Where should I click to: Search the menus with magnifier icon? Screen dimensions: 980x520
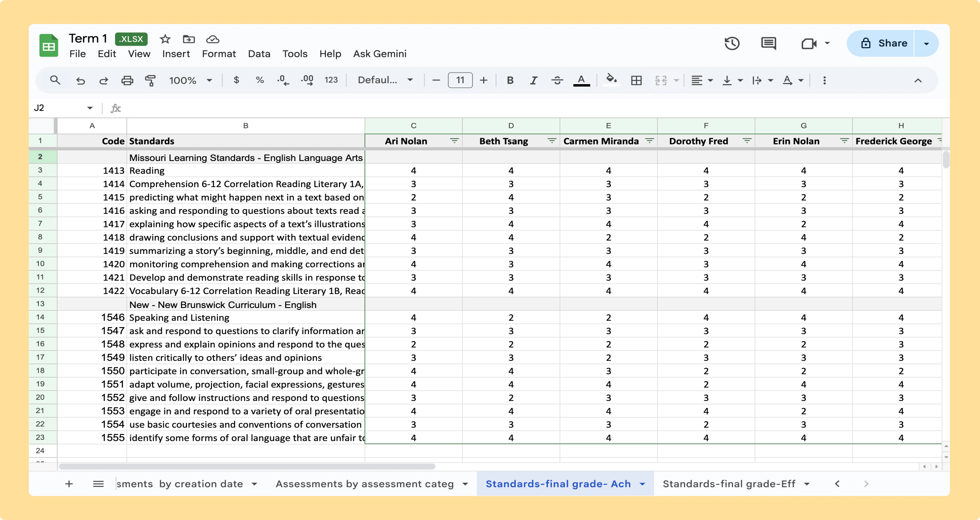(55, 80)
